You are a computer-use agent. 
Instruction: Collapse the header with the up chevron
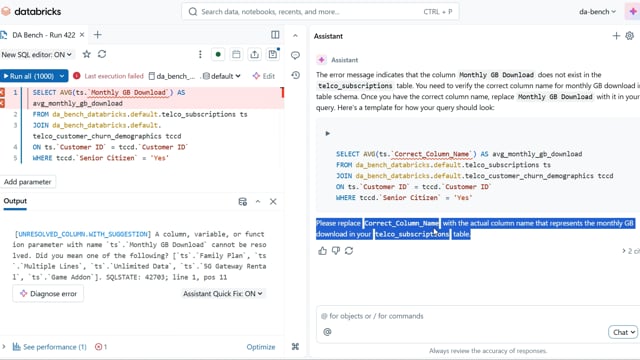[x=295, y=36]
